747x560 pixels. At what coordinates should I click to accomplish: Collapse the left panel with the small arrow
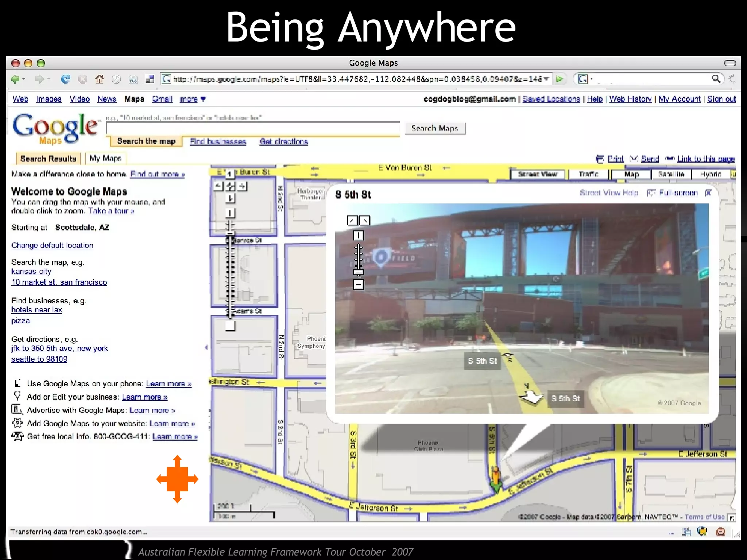[206, 347]
